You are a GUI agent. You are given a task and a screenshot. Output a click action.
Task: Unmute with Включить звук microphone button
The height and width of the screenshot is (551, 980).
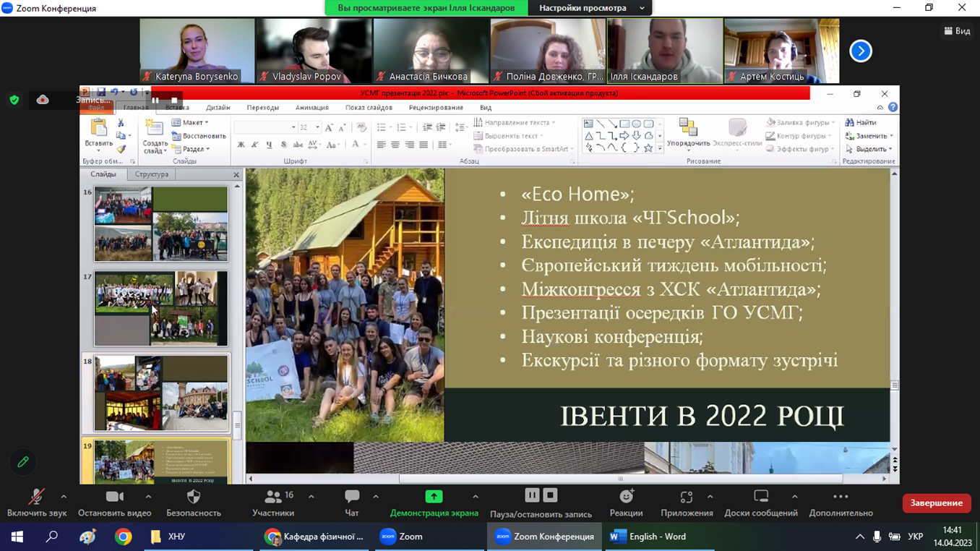[x=36, y=497]
